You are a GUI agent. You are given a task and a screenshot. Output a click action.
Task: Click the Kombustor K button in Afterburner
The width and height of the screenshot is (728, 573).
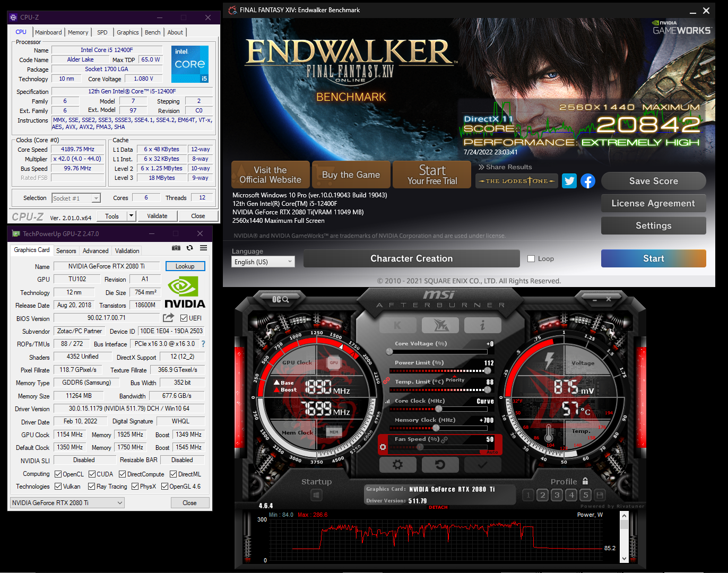click(x=397, y=325)
